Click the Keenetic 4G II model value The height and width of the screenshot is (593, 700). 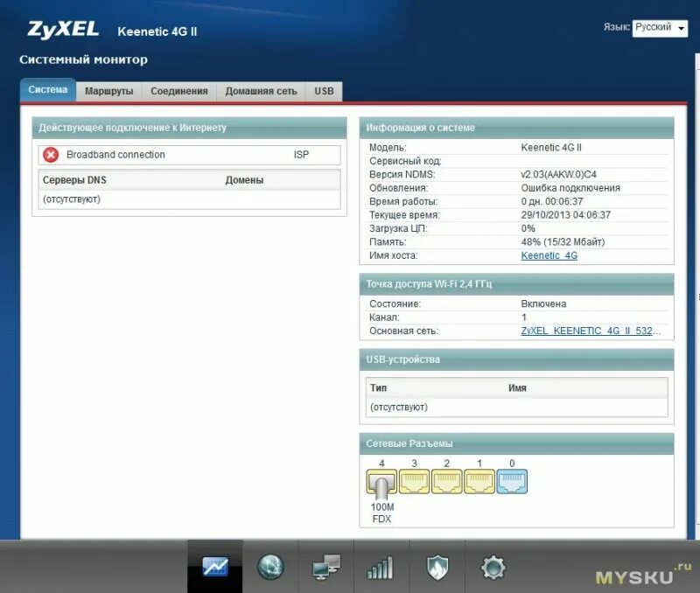click(x=551, y=148)
